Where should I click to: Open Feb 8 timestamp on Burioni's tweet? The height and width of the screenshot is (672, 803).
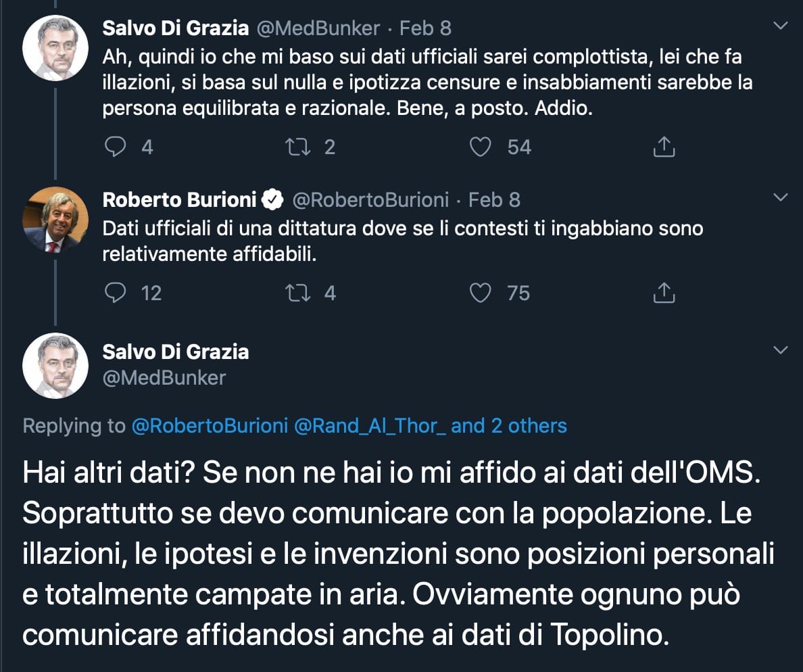494,199
